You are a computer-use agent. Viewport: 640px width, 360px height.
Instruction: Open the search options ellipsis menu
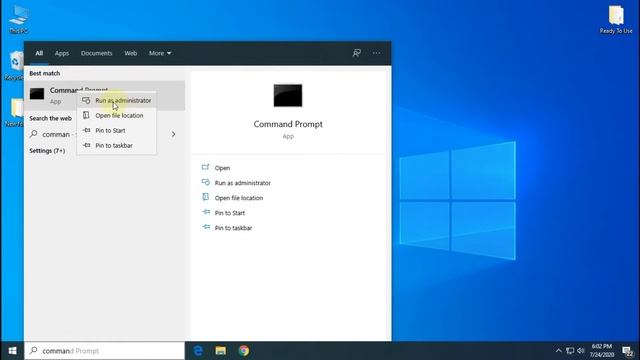point(376,53)
